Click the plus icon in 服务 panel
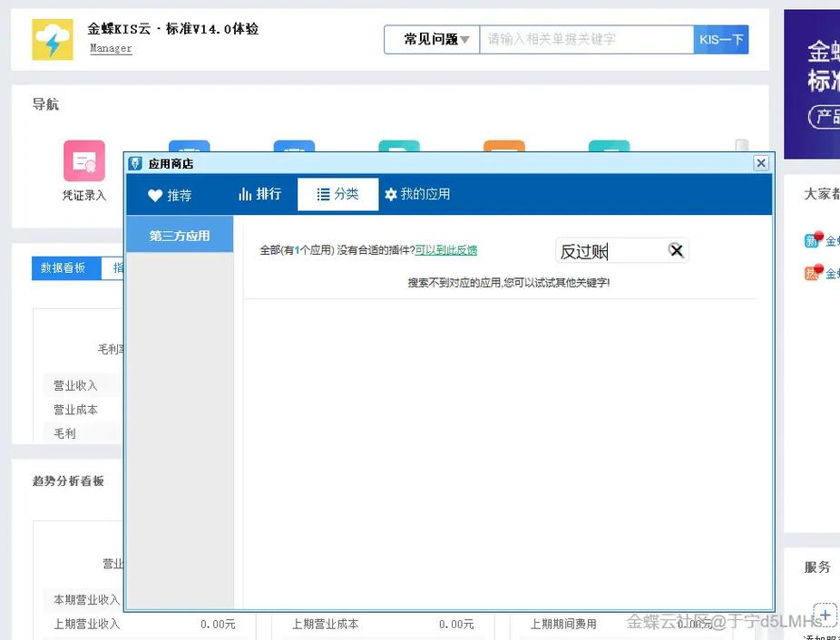The width and height of the screenshot is (840, 640). 825,615
